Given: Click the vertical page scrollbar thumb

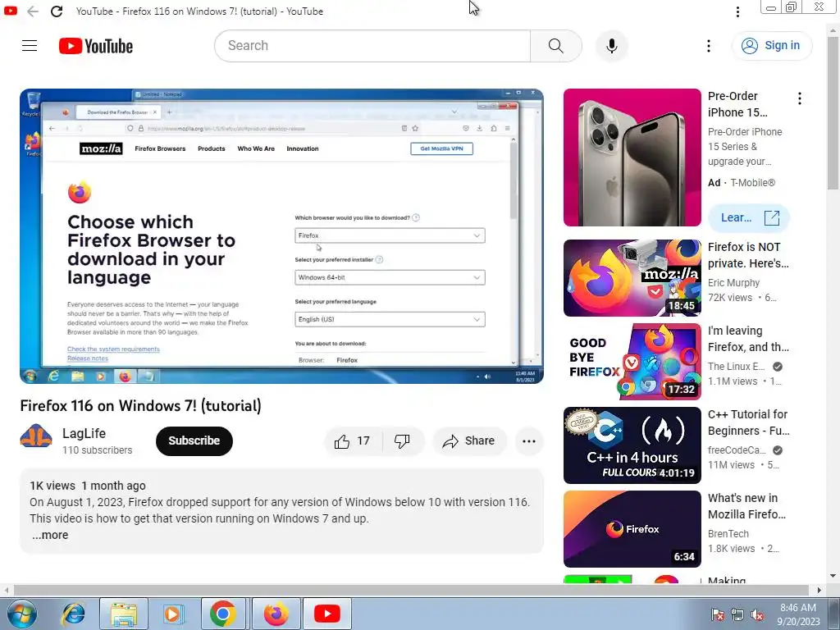Looking at the screenshot, I should 833,113.
